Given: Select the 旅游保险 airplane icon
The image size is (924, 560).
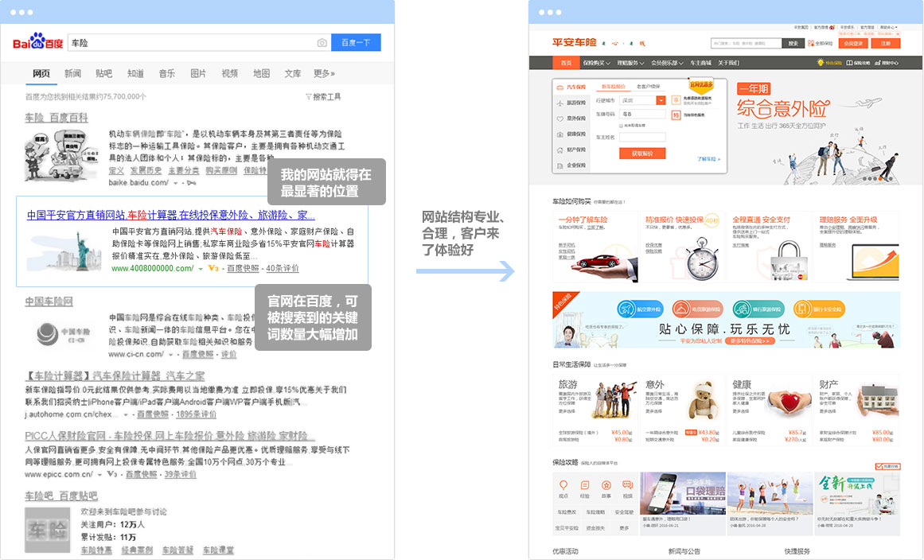Looking at the screenshot, I should coord(560,103).
